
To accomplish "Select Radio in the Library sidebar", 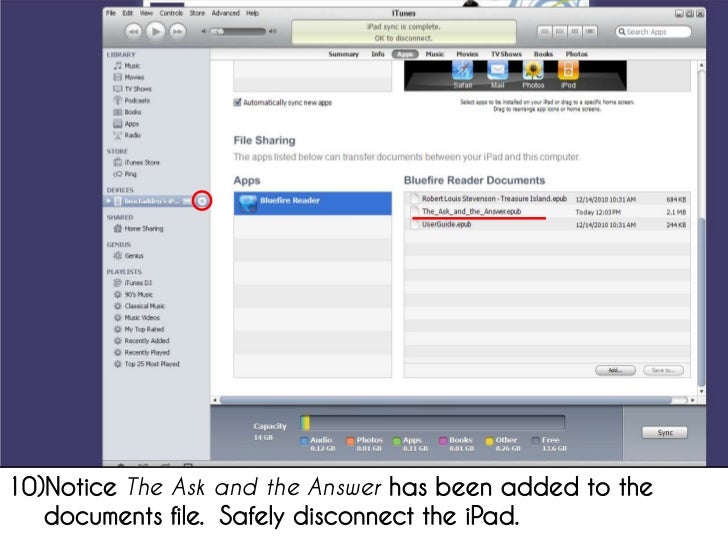I will click(x=127, y=135).
